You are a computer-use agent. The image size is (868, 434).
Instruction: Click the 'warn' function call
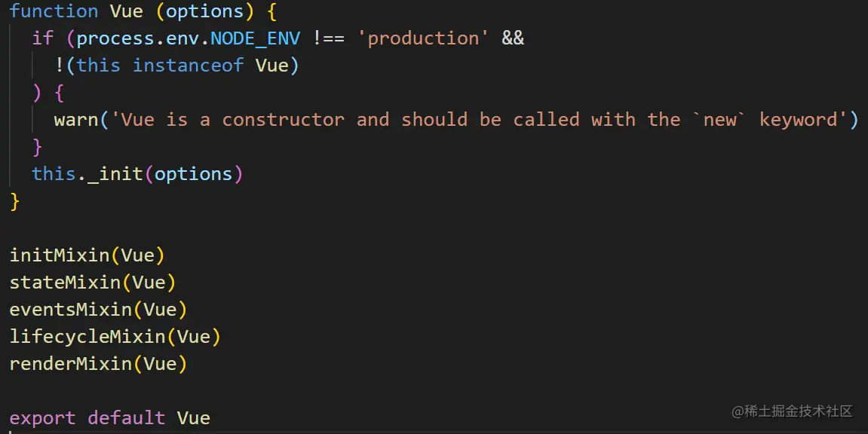pyautogui.click(x=76, y=120)
